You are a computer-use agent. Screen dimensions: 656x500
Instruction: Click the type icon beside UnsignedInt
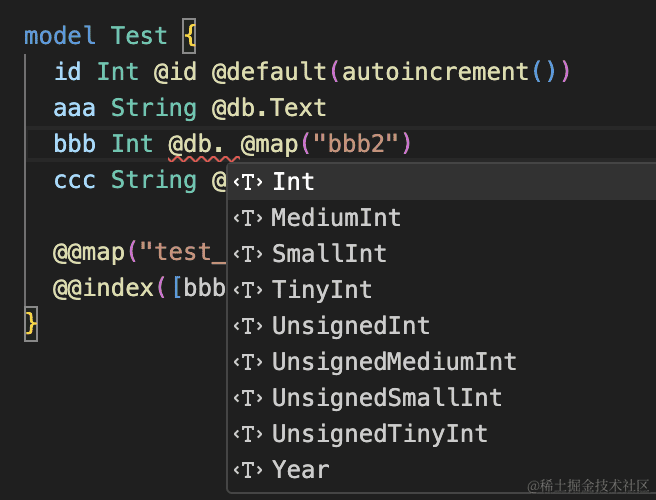coord(248,326)
